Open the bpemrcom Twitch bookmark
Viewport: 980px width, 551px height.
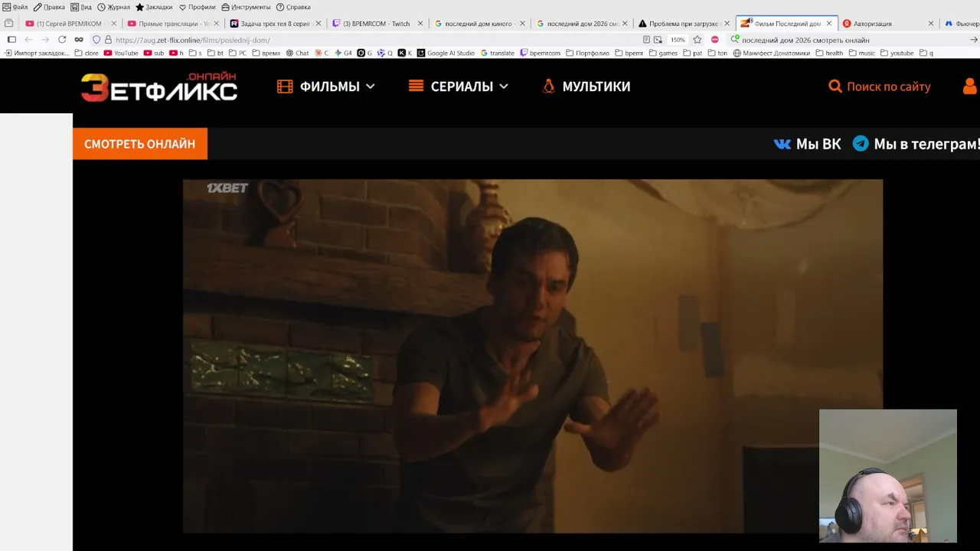click(x=541, y=53)
